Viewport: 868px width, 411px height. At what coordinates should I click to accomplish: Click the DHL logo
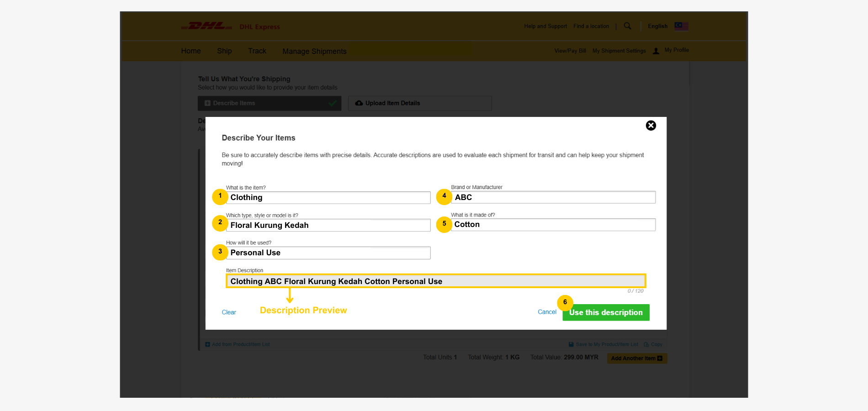coord(207,26)
